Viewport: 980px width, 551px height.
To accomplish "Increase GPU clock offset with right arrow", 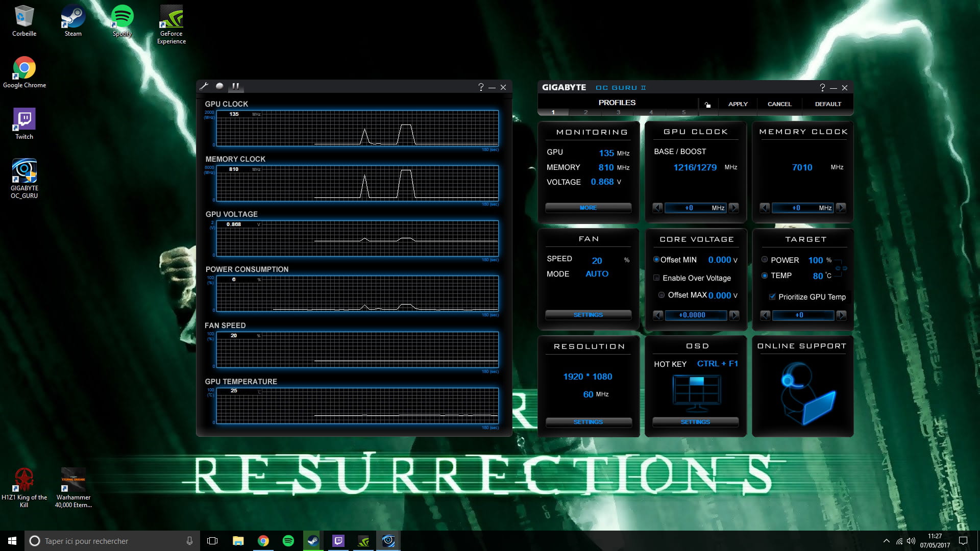I will (x=733, y=208).
